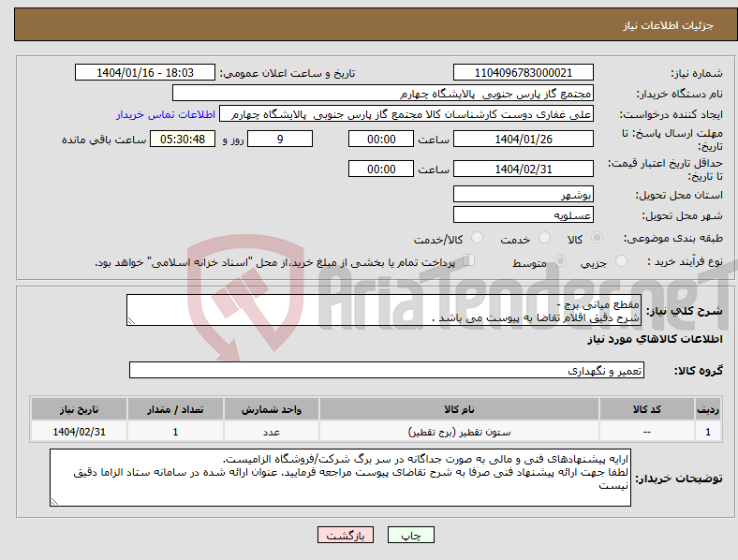This screenshot has width=738, height=560.
Task: Click the گروه کالا field تعمیر و نگهداری
Action: pyautogui.click(x=387, y=370)
